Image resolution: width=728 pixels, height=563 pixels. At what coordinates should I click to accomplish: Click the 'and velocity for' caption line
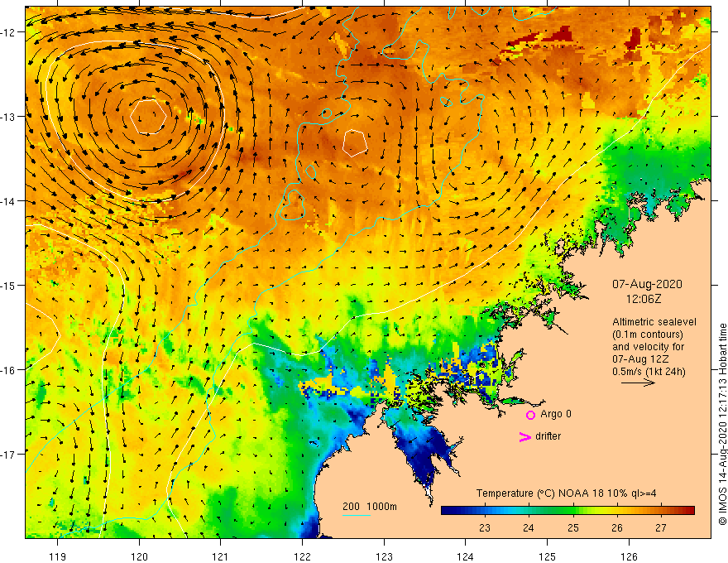(x=648, y=347)
